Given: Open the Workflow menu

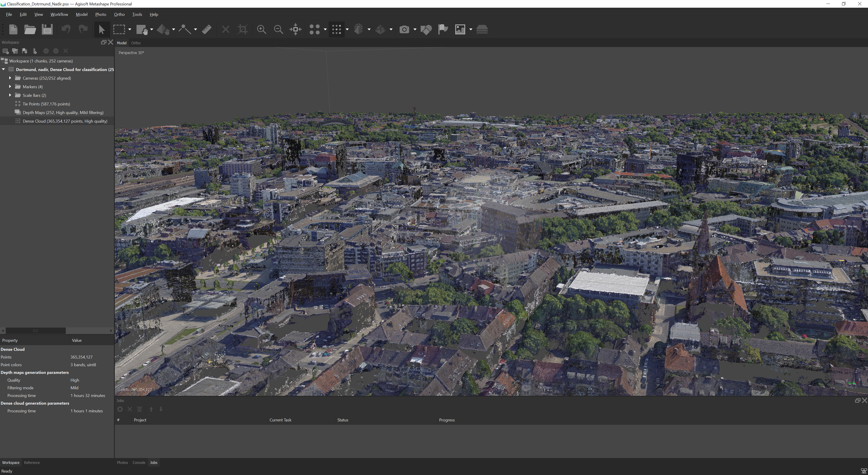Looking at the screenshot, I should [59, 14].
